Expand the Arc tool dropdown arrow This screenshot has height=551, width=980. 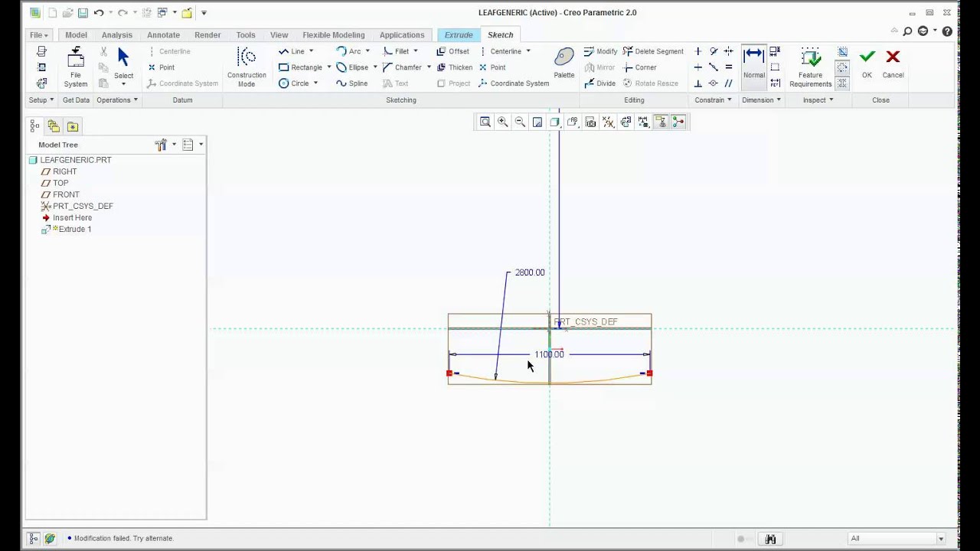point(367,51)
